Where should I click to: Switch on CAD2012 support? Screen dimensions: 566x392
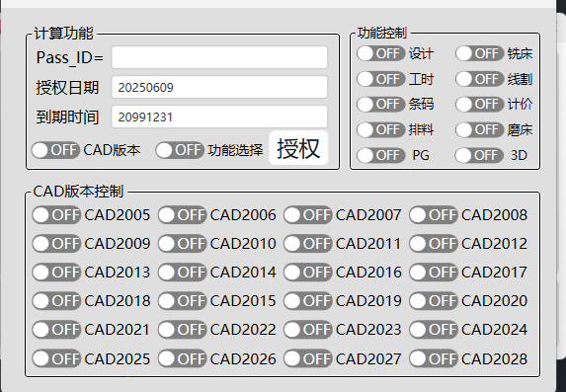point(434,244)
